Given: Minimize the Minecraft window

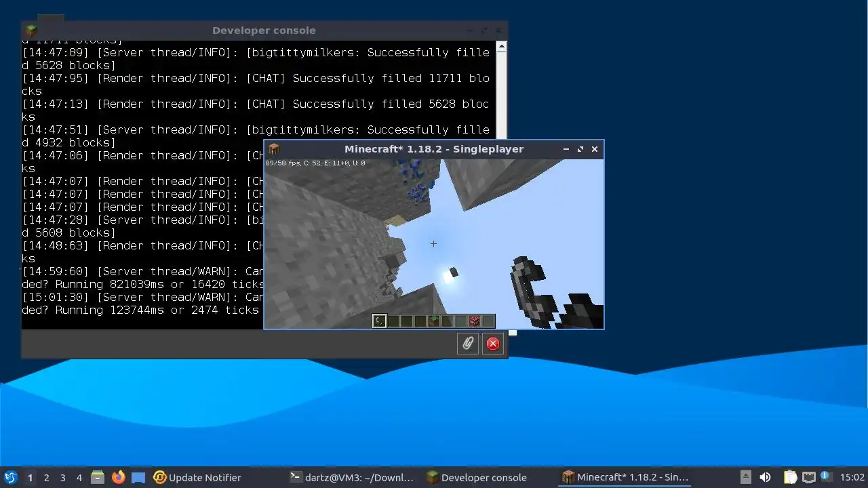Looking at the screenshot, I should (566, 149).
